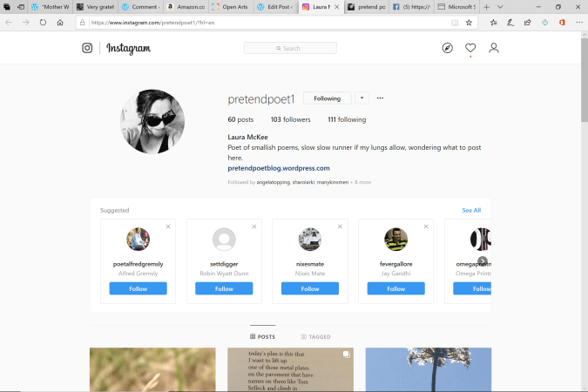588x392 pixels.
Task: Expand suggestions dropdown arrow beside Following
Action: point(362,98)
